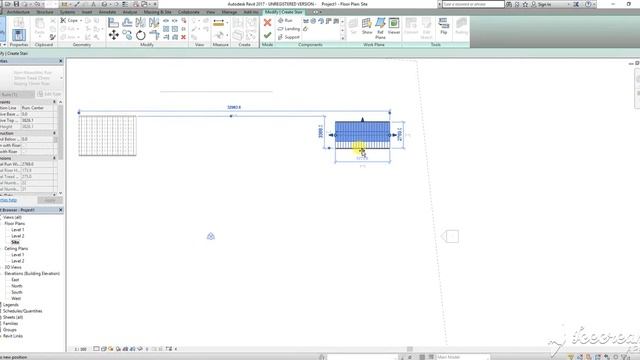Click Sign In in the title bar
Image resolution: width=640 pixels, height=360 pixels.
(544, 4)
